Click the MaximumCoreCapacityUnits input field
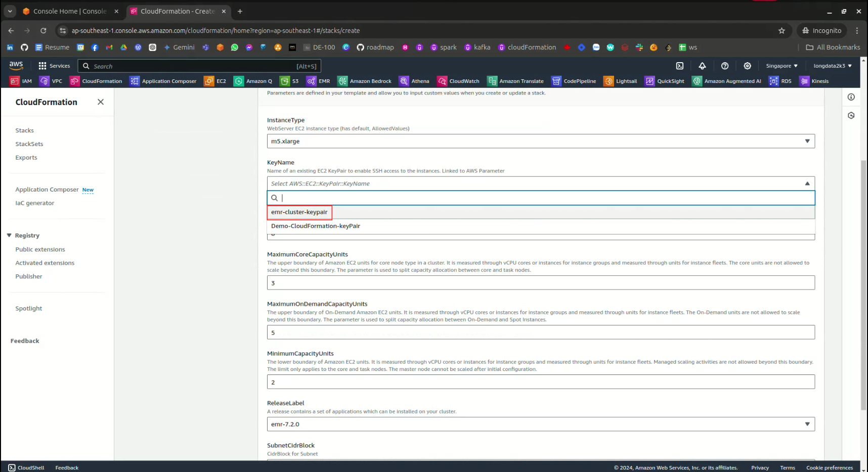Viewport: 868px width, 472px height. click(x=540, y=283)
